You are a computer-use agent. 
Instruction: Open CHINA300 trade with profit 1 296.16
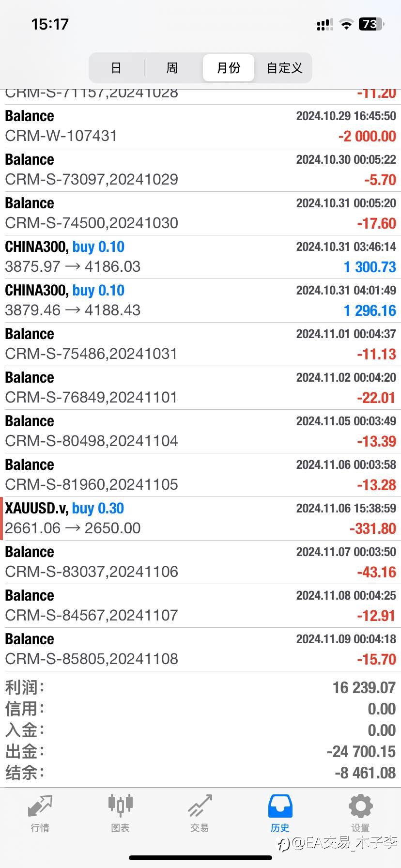(200, 300)
